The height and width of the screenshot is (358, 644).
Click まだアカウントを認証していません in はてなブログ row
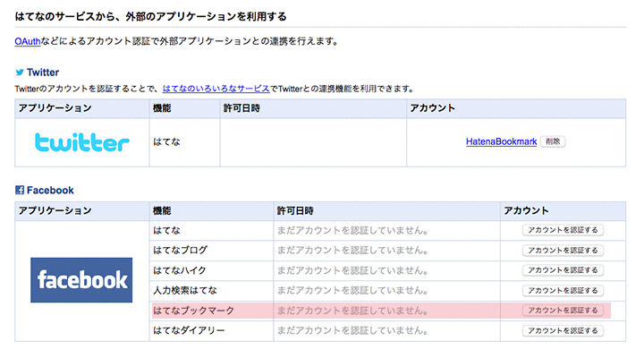click(x=352, y=251)
